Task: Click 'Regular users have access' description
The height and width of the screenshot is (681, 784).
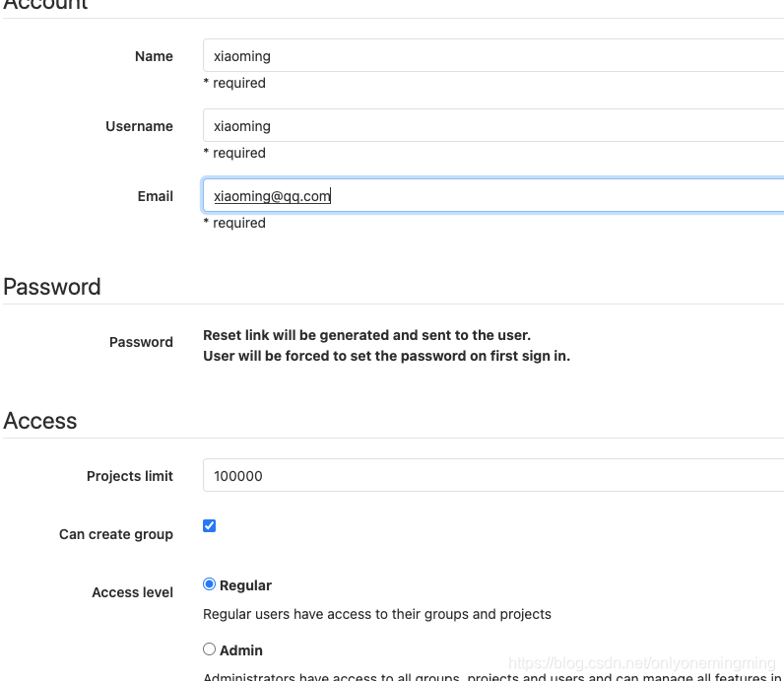Action: [x=377, y=614]
